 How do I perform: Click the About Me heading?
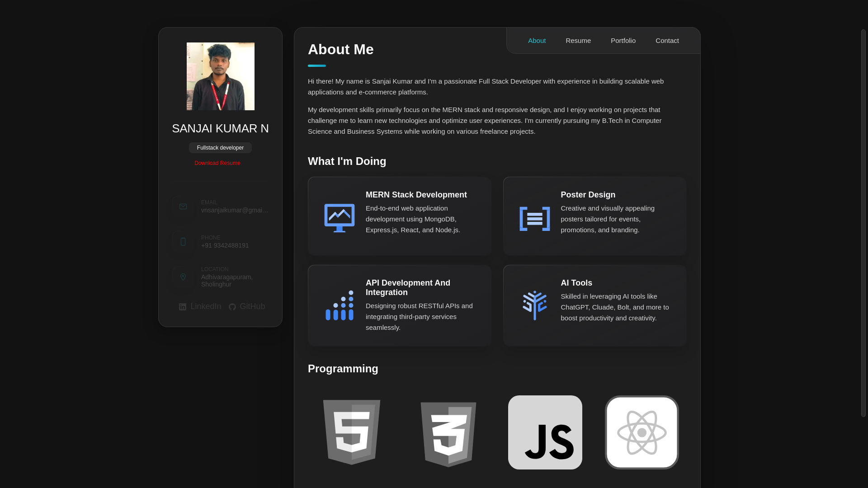(x=341, y=49)
